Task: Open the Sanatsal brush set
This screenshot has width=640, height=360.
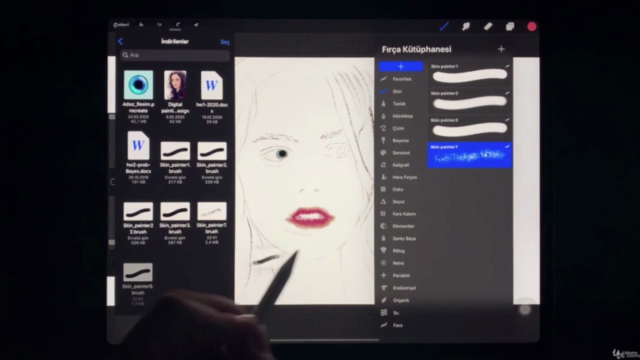Action: [x=401, y=153]
